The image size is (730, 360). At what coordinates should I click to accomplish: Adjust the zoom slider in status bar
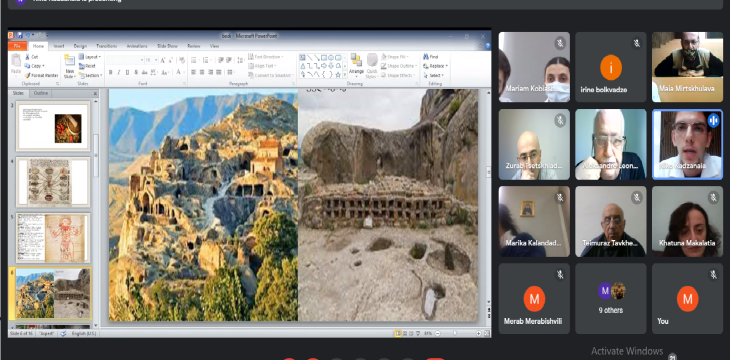pyautogui.click(x=455, y=333)
